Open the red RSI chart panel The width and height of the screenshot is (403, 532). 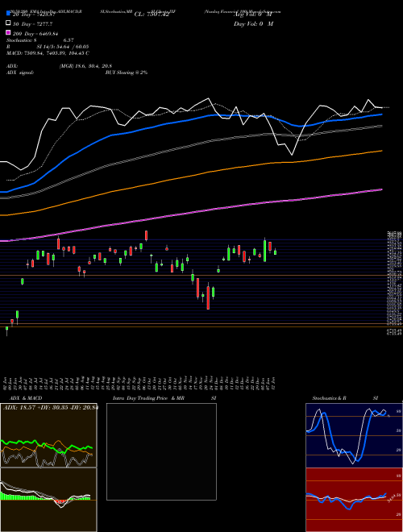(354, 500)
